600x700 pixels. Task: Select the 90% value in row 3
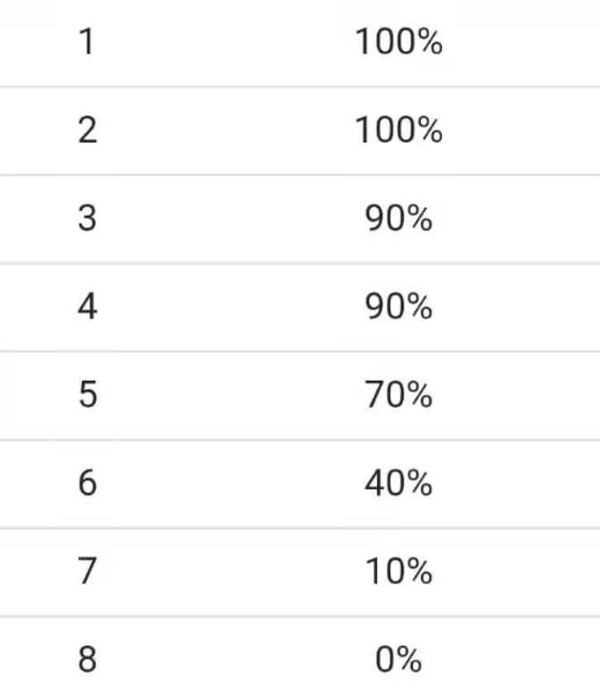[x=399, y=218]
